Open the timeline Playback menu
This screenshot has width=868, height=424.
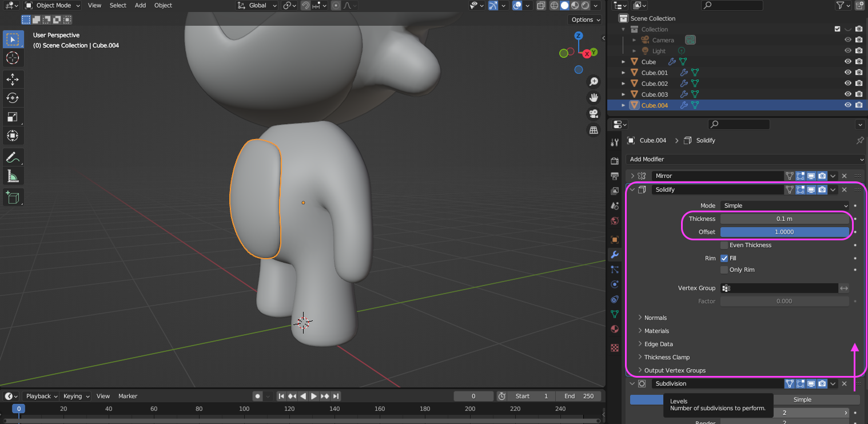41,396
